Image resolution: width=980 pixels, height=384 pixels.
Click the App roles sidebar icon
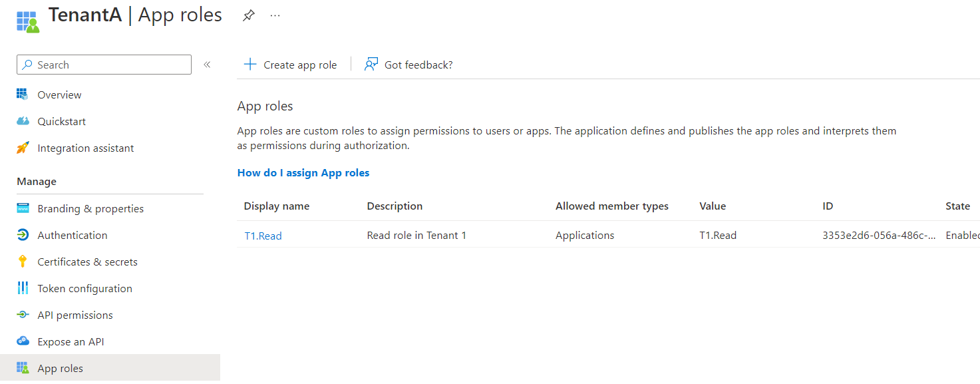pos(23,367)
